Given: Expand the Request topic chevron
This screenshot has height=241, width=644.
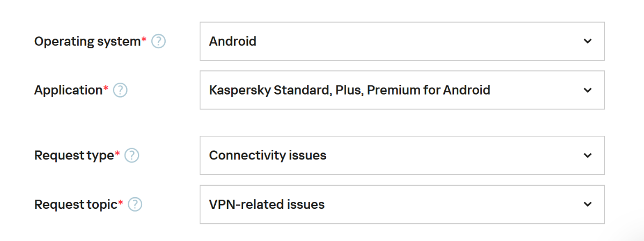Looking at the screenshot, I should click(588, 205).
